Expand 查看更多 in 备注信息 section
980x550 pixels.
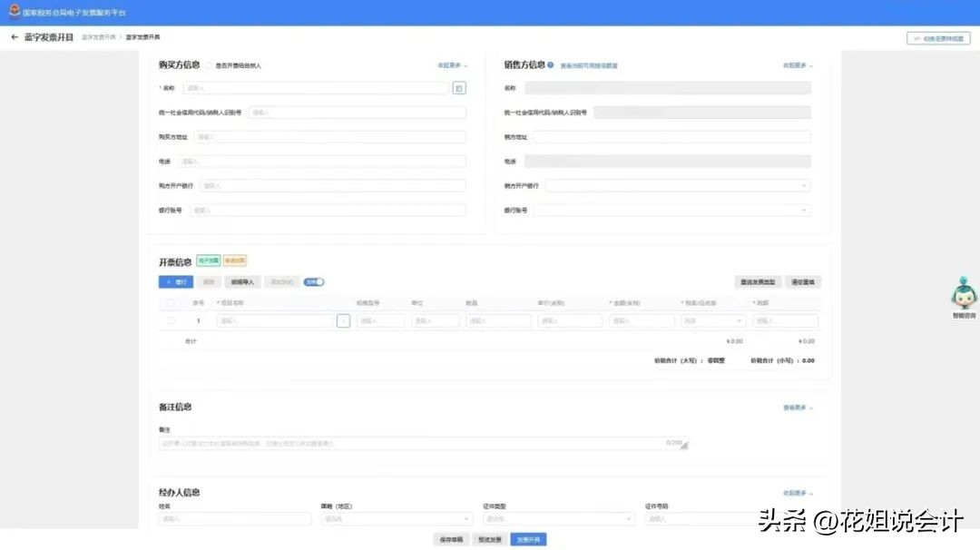coord(798,408)
